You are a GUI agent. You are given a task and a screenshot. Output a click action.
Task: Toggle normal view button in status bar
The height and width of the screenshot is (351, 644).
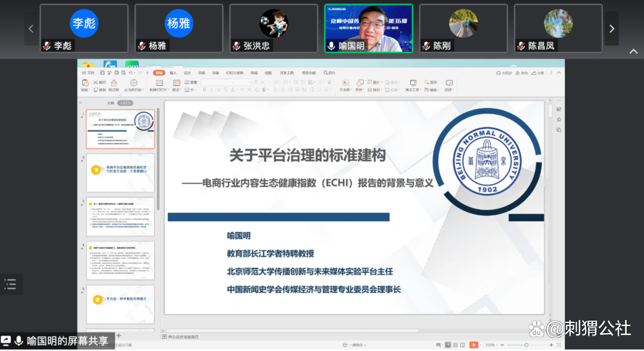[x=448, y=345]
